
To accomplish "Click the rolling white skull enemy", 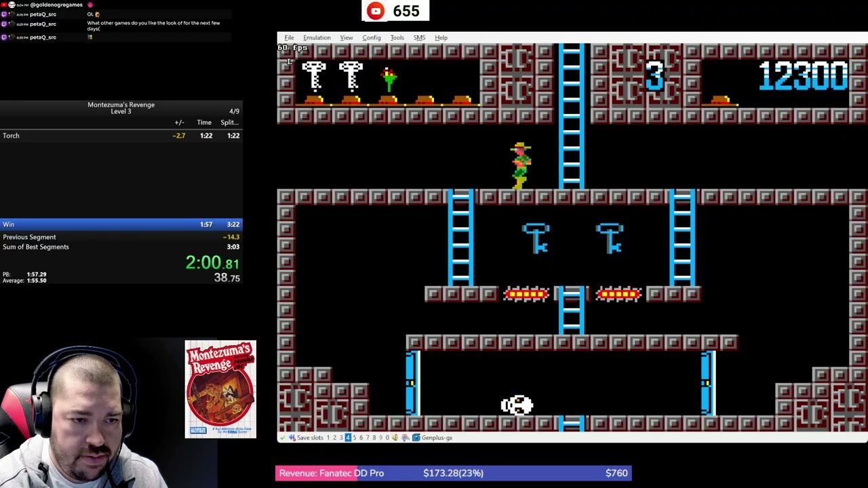I will tap(517, 405).
